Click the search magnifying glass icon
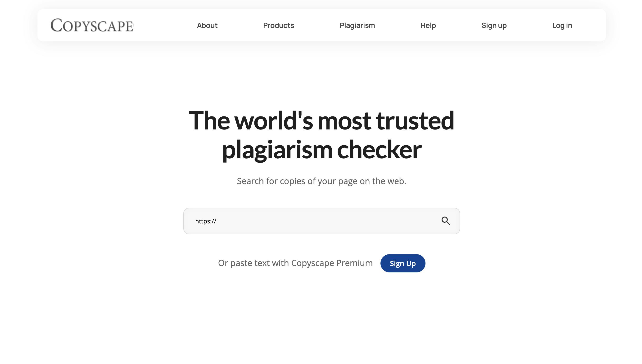This screenshot has width=642, height=364. coord(445,220)
